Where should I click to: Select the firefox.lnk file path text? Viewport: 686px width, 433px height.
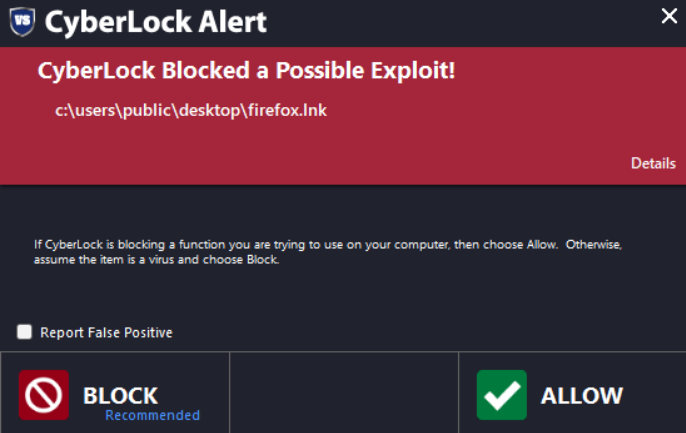pos(191,110)
